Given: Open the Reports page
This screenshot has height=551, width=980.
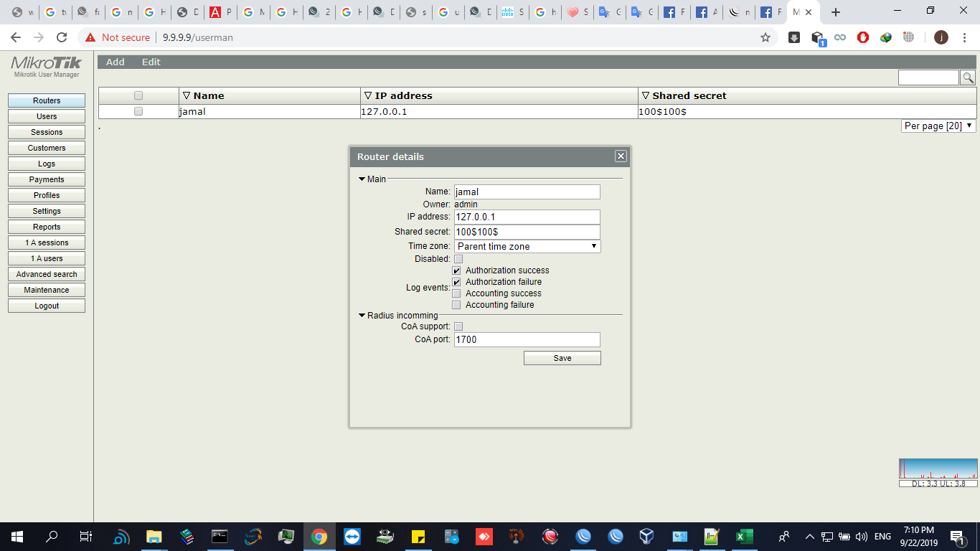Looking at the screenshot, I should pyautogui.click(x=47, y=227).
